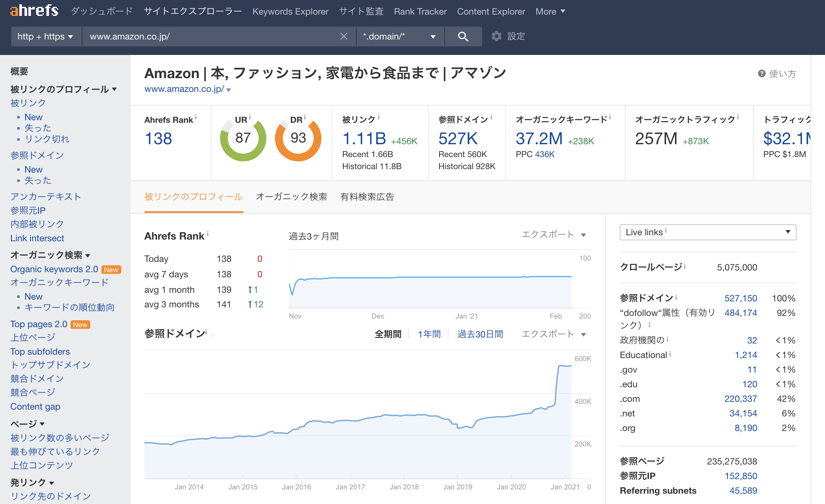The width and height of the screenshot is (825, 504).
Task: Open Keywords Explorer in top menu
Action: [x=290, y=12]
